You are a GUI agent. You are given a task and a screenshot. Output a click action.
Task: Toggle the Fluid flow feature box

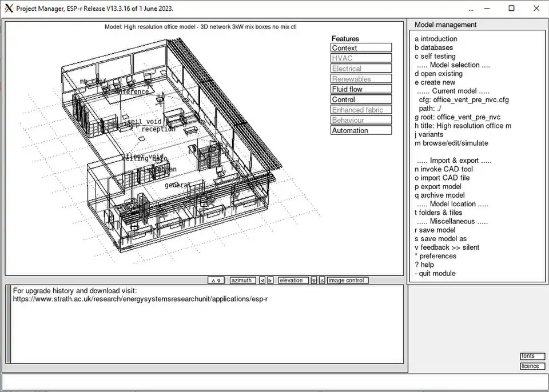(x=361, y=89)
